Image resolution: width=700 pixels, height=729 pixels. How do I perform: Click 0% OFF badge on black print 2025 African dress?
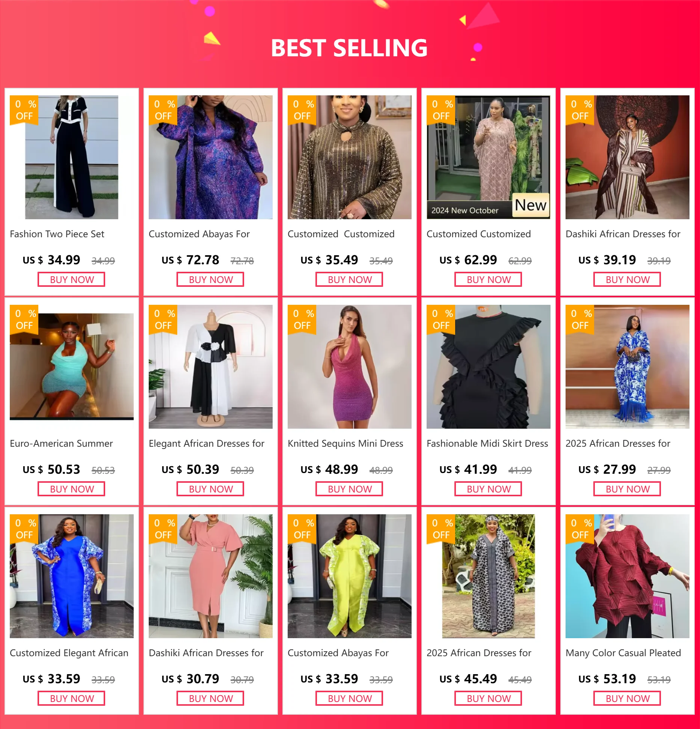[441, 529]
